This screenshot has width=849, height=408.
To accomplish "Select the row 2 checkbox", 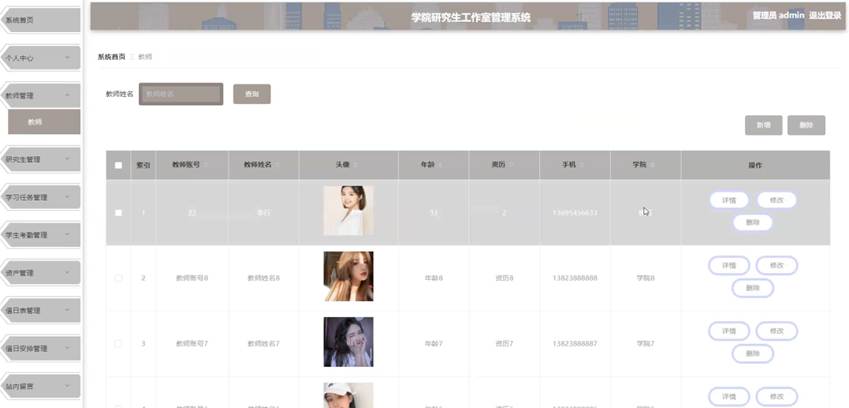I will coord(119,278).
